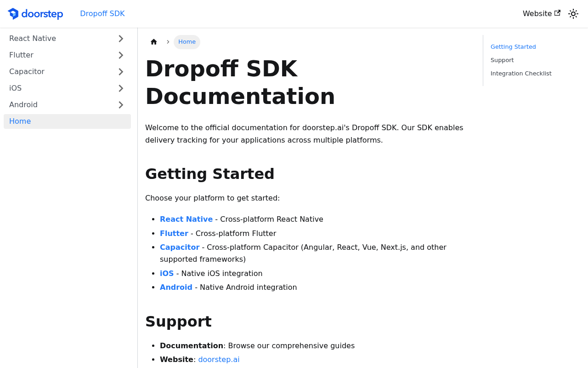Jump to Integration Checklist in table of contents
Viewport: 588px width, 368px height.
[521, 74]
